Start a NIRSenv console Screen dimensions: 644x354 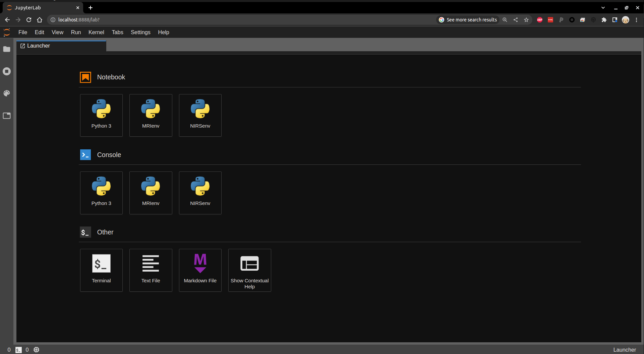click(200, 193)
